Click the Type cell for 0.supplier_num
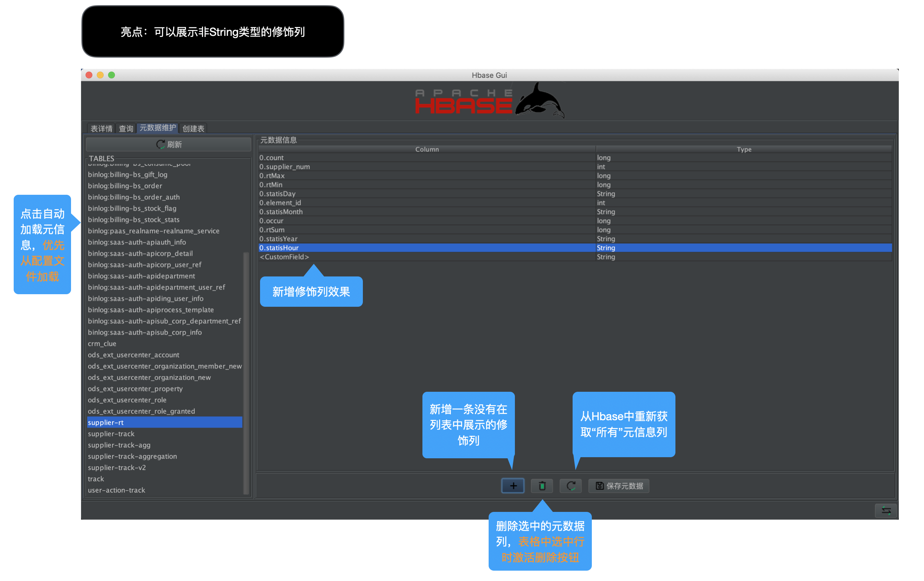This screenshot has width=924, height=581. click(x=601, y=167)
